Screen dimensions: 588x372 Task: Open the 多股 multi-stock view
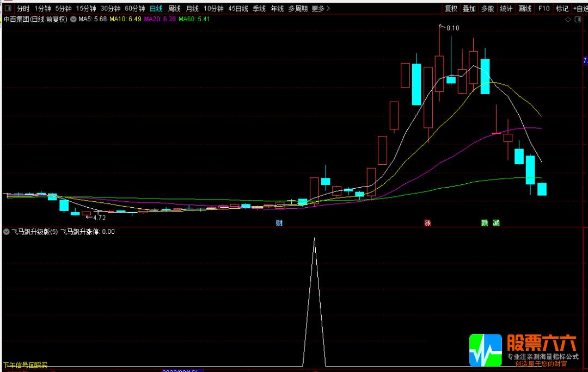tap(487, 8)
